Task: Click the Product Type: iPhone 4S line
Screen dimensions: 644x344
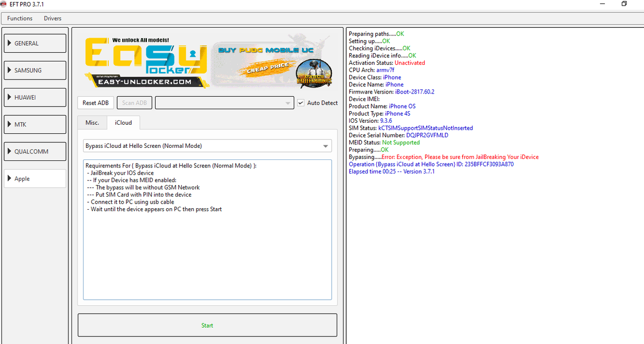Action: click(379, 114)
